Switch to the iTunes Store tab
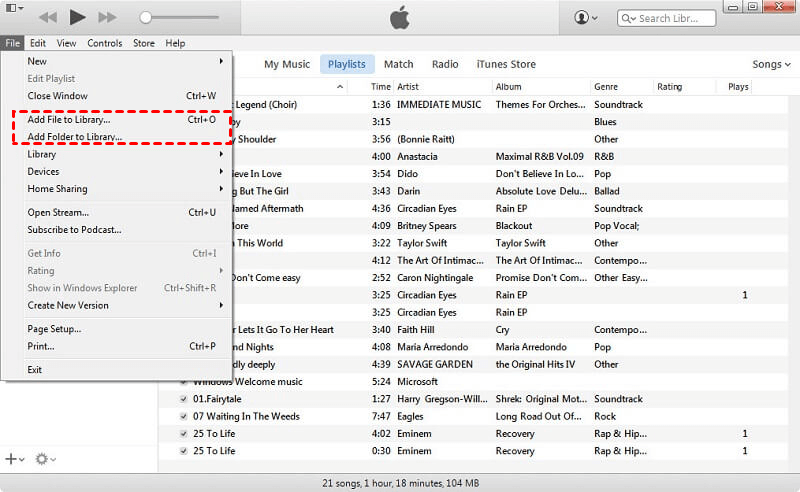The height and width of the screenshot is (492, 800). click(506, 64)
